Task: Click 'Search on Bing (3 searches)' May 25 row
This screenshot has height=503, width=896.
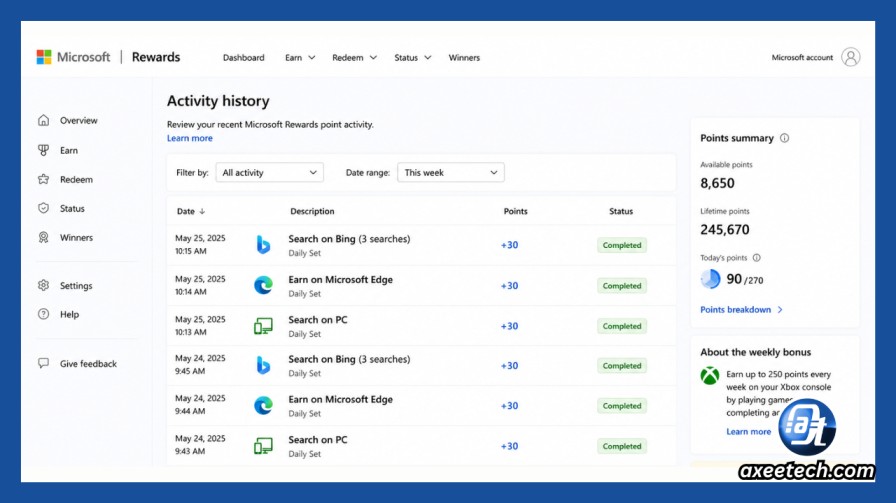Action: click(349, 239)
